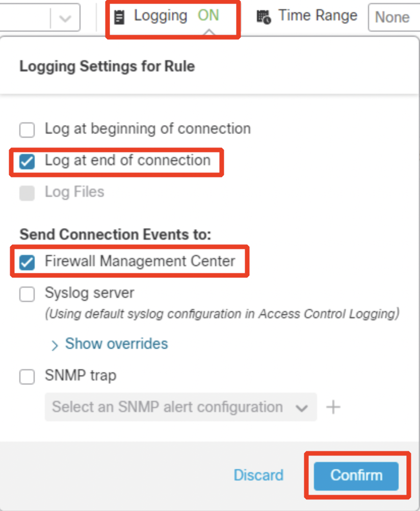
Task: Enable Log at beginning of connection
Action: [x=27, y=130]
